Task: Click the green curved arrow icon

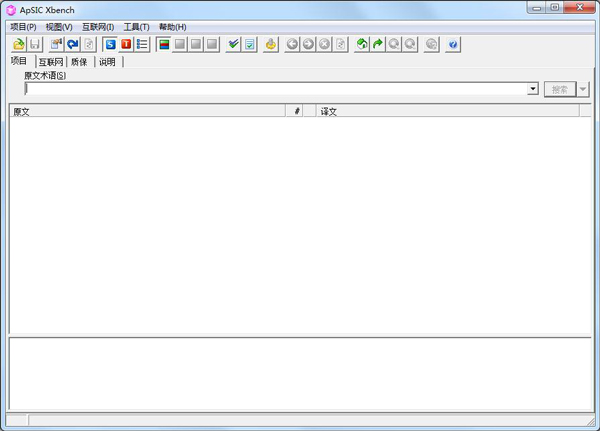Action: pyautogui.click(x=378, y=44)
